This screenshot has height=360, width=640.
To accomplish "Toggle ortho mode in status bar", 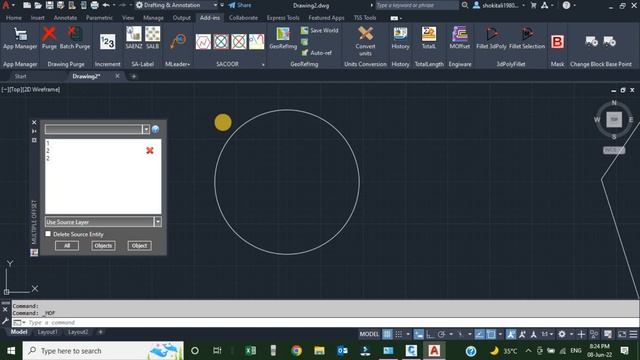I will 430,334.
